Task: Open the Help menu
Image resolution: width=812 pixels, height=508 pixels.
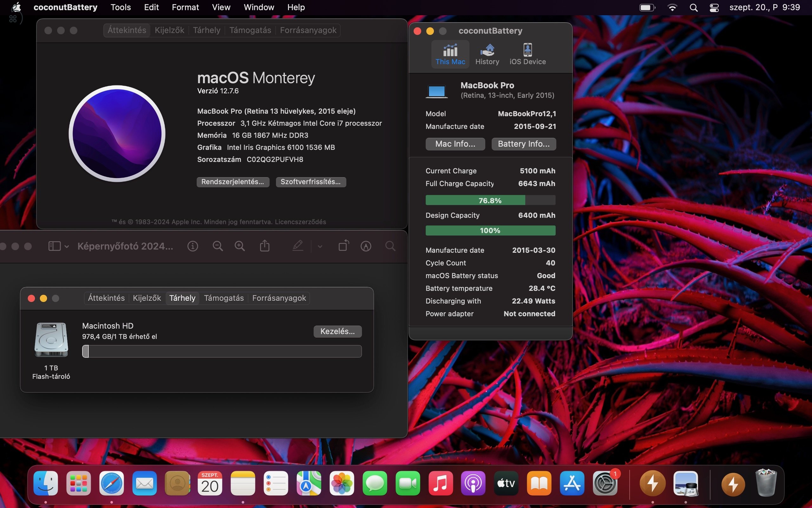Action: tap(296, 7)
